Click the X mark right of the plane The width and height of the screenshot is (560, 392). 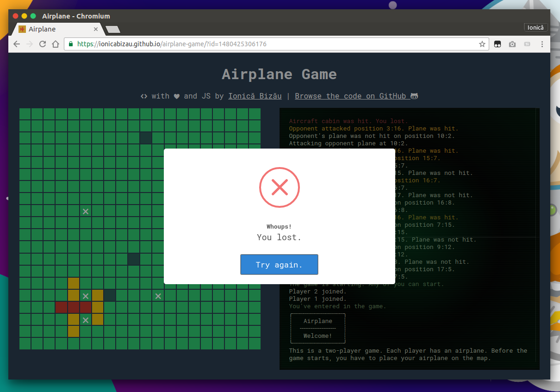[158, 296]
